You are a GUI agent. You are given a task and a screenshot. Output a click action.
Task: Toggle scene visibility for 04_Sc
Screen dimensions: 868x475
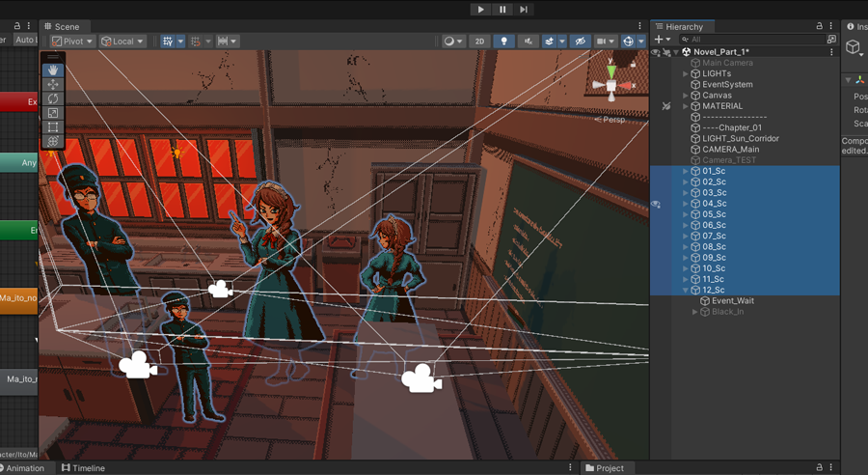click(x=656, y=204)
